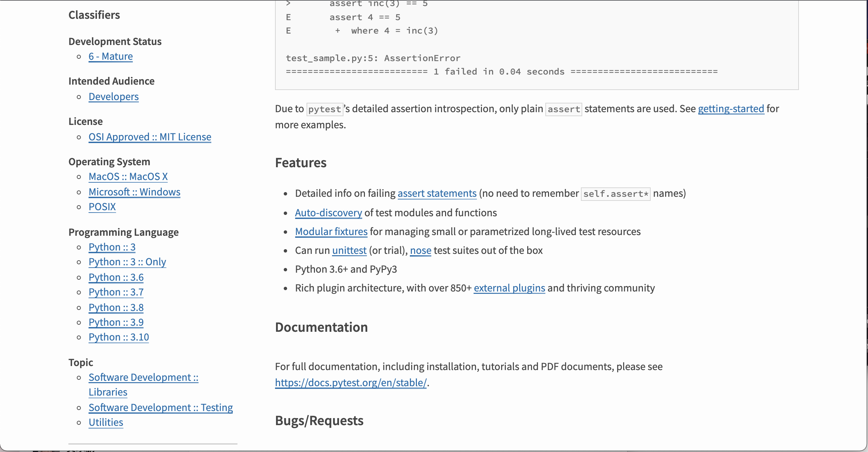Open the docs.pytest.org stable documentation URL
Image resolution: width=868 pixels, height=452 pixels.
(x=350, y=382)
